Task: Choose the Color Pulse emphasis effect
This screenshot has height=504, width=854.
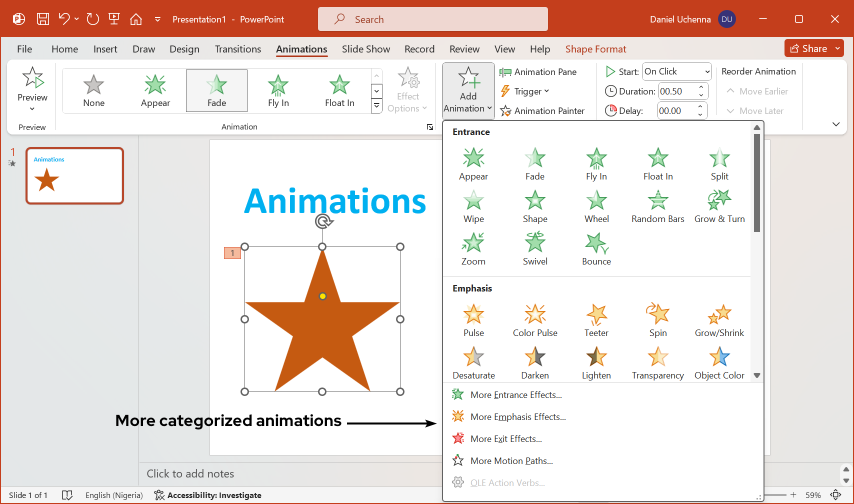Action: click(534, 319)
